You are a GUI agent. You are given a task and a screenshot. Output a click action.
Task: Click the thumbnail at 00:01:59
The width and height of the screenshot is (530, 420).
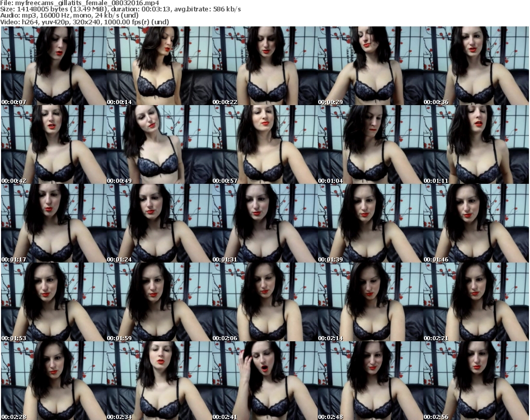(159, 302)
